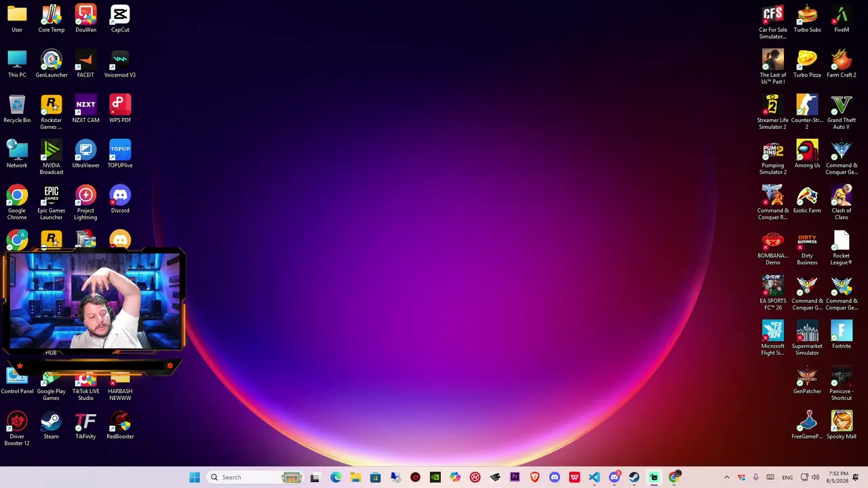Select the Panicore shortcut icon
Image resolution: width=868 pixels, height=488 pixels.
842,384
